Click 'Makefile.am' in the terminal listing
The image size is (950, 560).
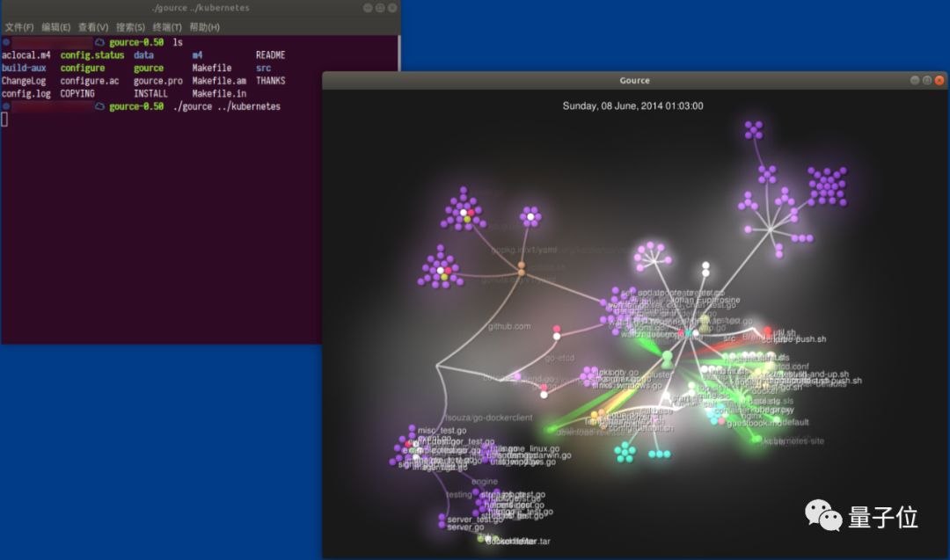[x=219, y=81]
